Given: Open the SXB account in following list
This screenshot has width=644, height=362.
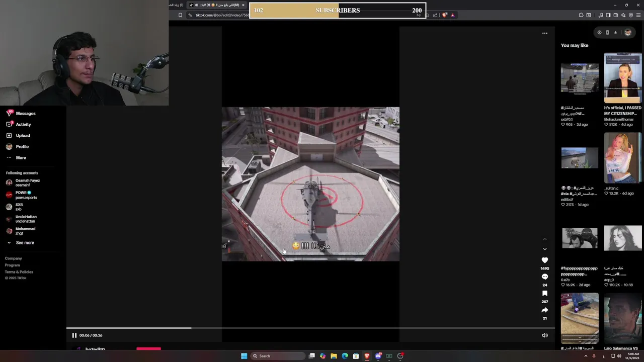Looking at the screenshot, I should [15, 207].
